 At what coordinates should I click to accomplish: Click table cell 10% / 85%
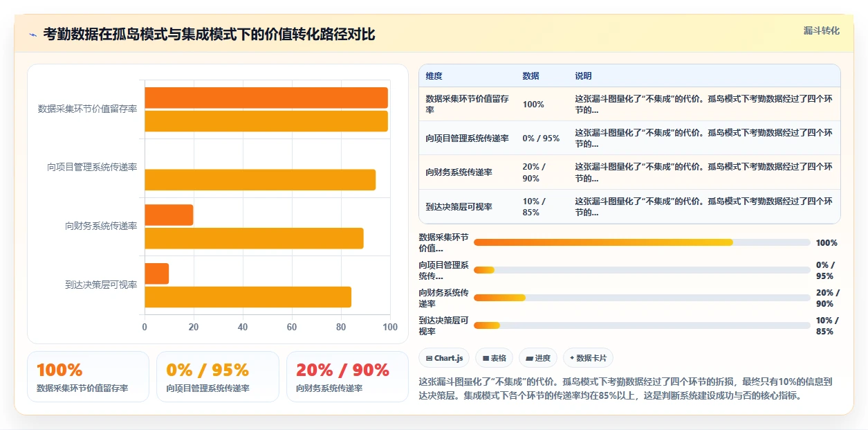[535, 206]
